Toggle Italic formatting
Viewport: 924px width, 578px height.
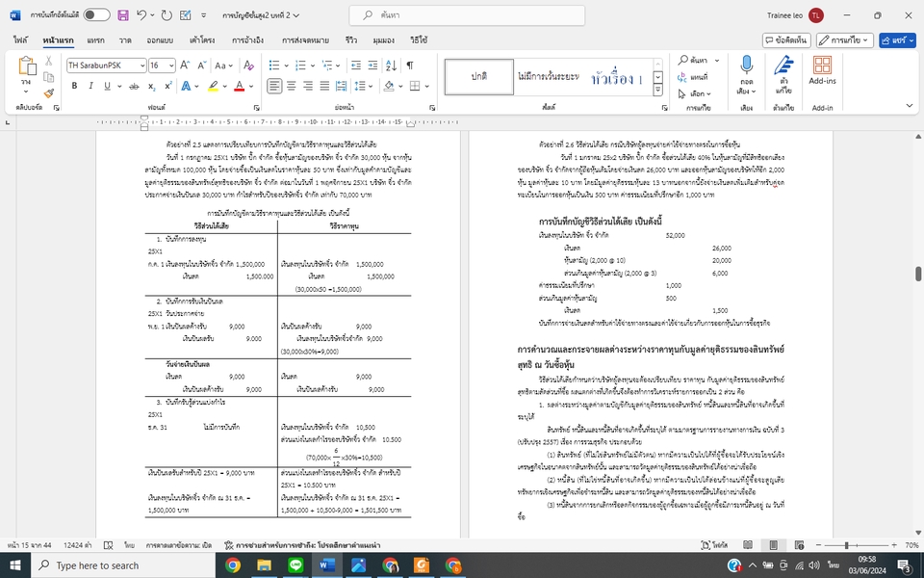click(90, 86)
